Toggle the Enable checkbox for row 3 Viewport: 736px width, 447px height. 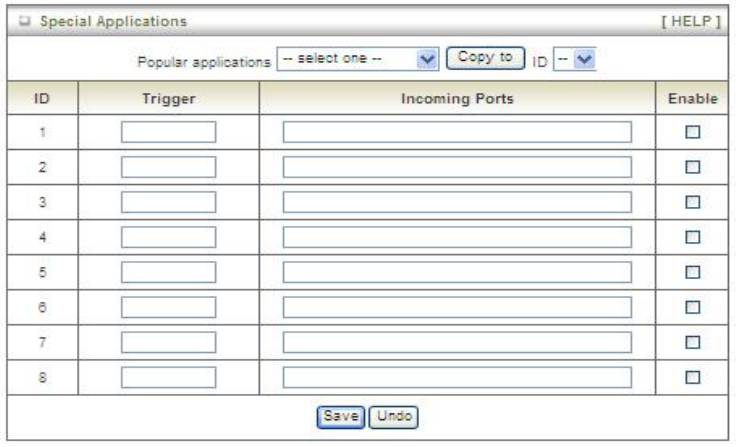tap(692, 202)
